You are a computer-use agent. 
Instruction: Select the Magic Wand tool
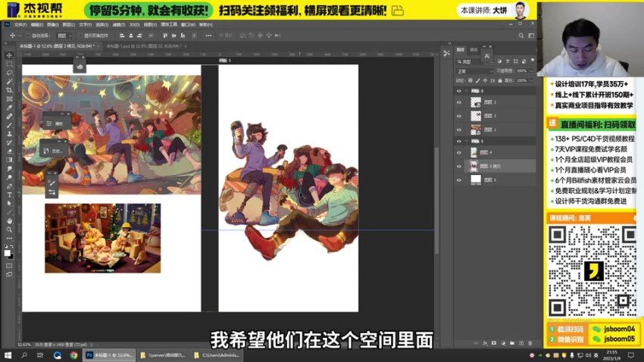pyautogui.click(x=9, y=81)
